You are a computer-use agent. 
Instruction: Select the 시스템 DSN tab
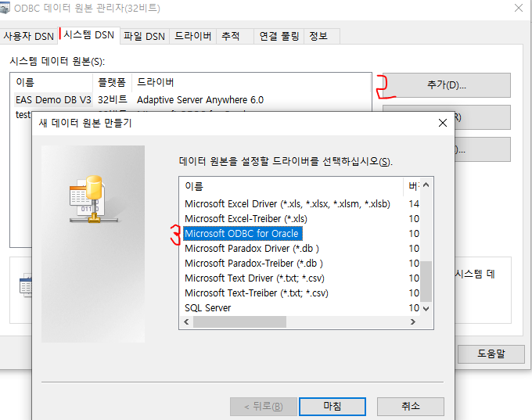coord(89,35)
